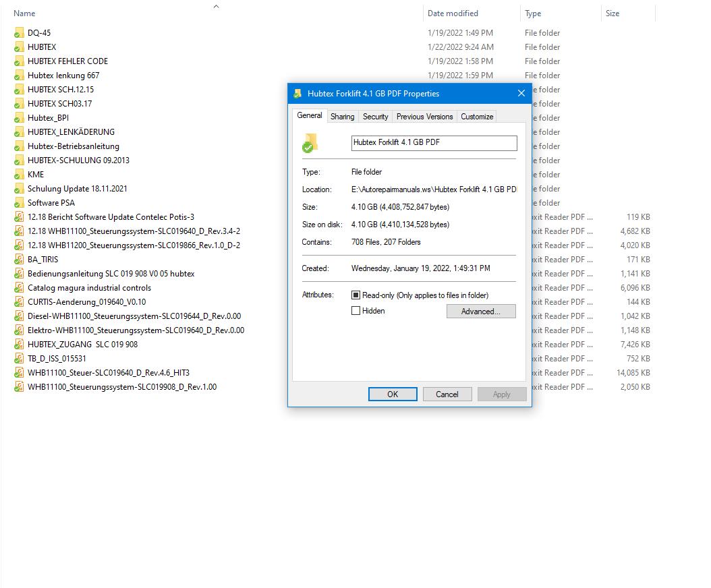Switch to the Security tab
Screen dimensions: 711x588
point(376,117)
